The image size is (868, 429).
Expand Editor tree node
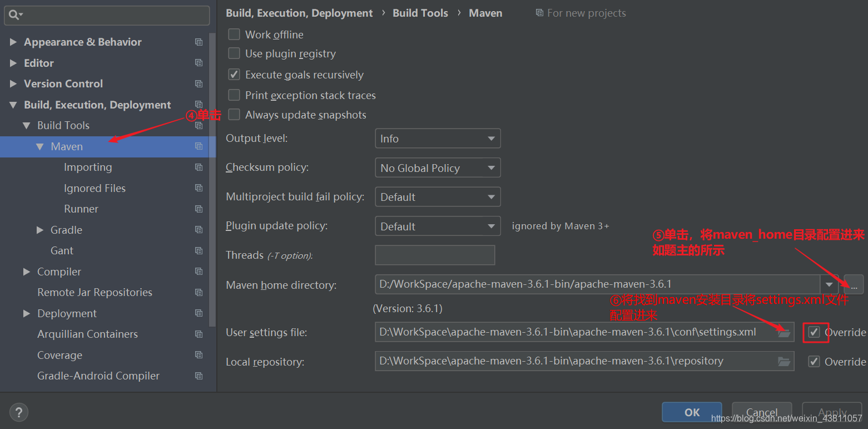tap(13, 63)
